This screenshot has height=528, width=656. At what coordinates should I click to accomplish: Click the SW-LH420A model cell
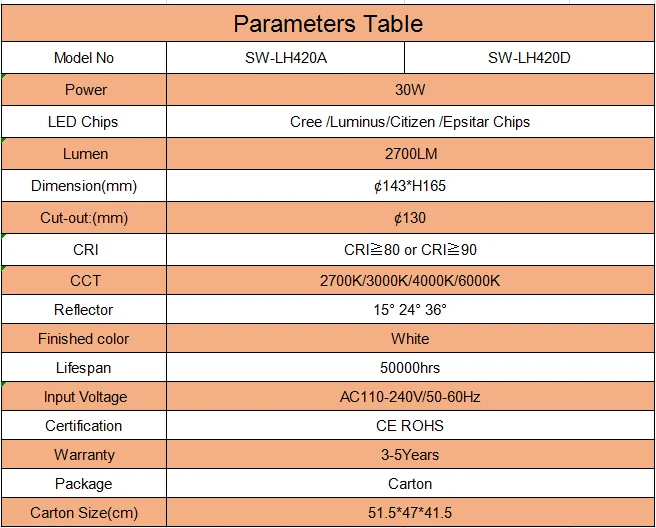pos(286,58)
